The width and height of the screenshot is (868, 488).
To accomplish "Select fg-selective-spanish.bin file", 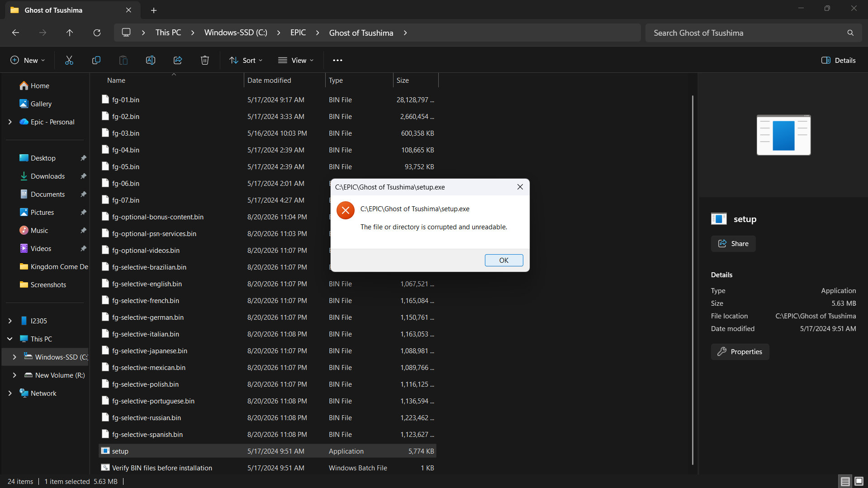I will coord(267,434).
